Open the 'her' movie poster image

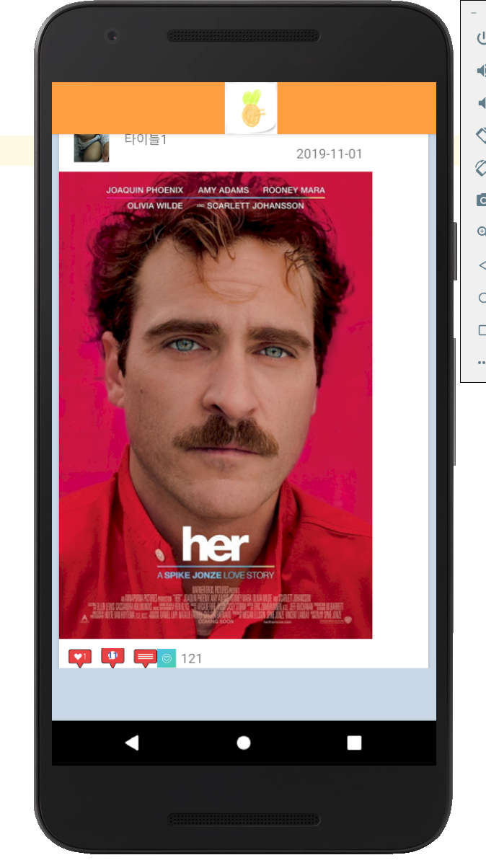click(x=216, y=405)
